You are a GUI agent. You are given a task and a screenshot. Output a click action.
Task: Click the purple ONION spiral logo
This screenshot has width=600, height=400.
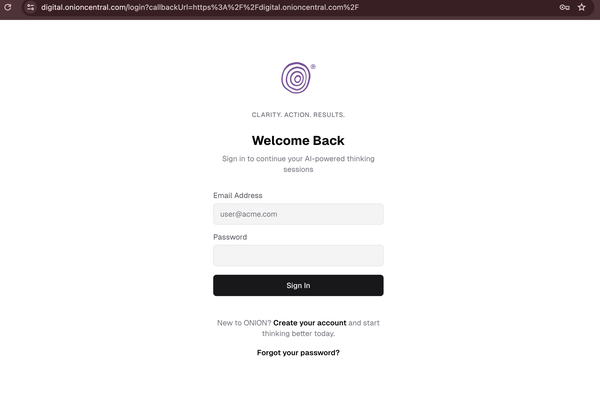(295, 77)
